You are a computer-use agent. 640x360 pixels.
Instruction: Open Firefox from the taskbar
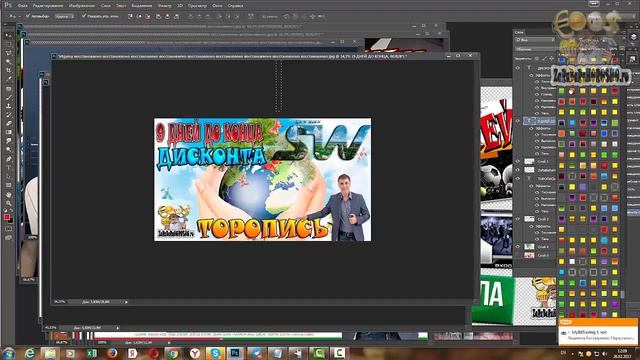click(112, 353)
